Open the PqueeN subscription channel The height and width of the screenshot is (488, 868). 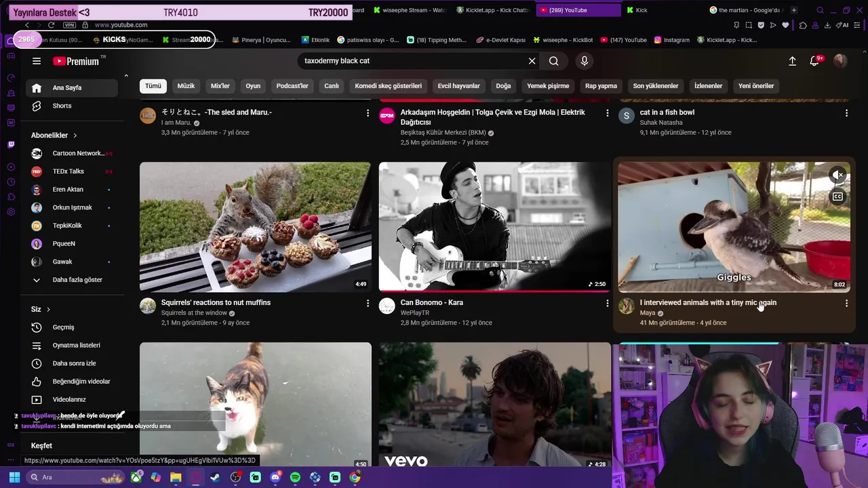pos(73,243)
